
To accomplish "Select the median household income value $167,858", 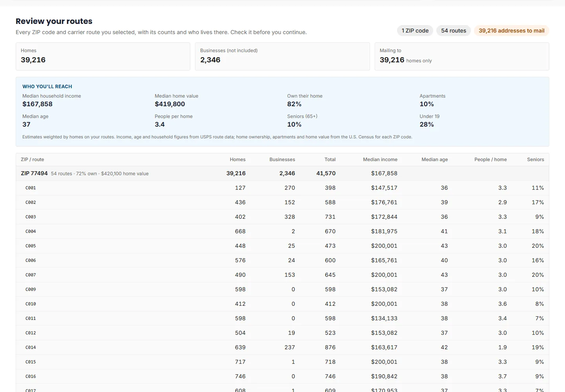I will click(x=37, y=104).
